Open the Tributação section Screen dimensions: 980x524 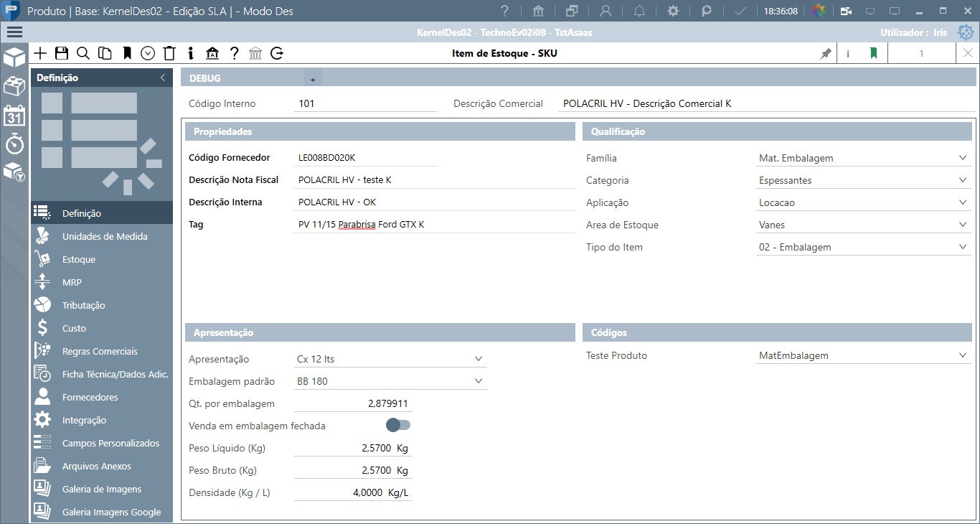101,305
